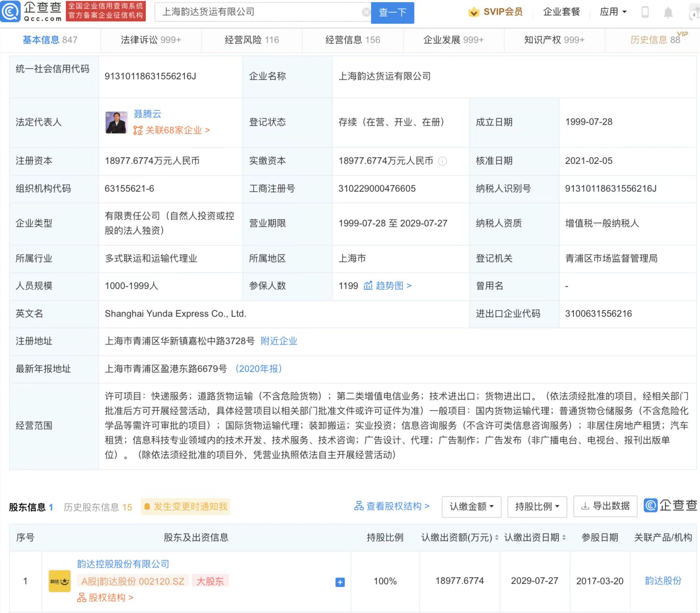Open 附近企业 link
The height and width of the screenshot is (613, 700).
[x=279, y=341]
